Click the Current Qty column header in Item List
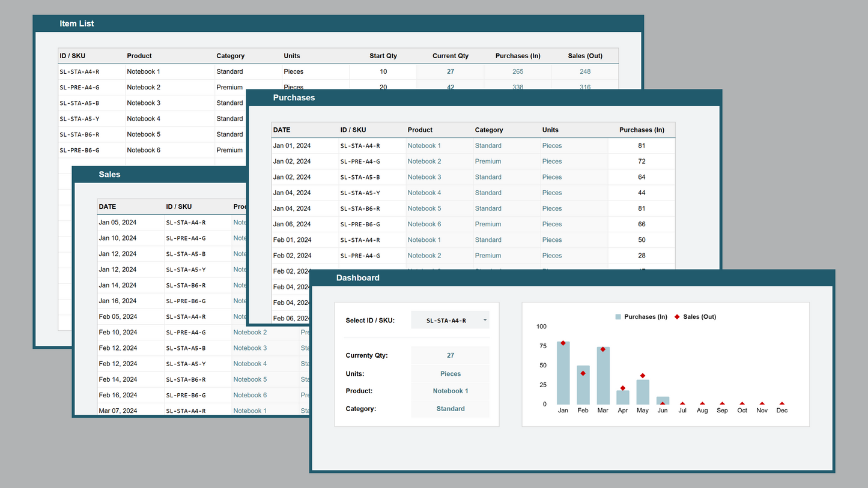The image size is (868, 488). point(450,56)
